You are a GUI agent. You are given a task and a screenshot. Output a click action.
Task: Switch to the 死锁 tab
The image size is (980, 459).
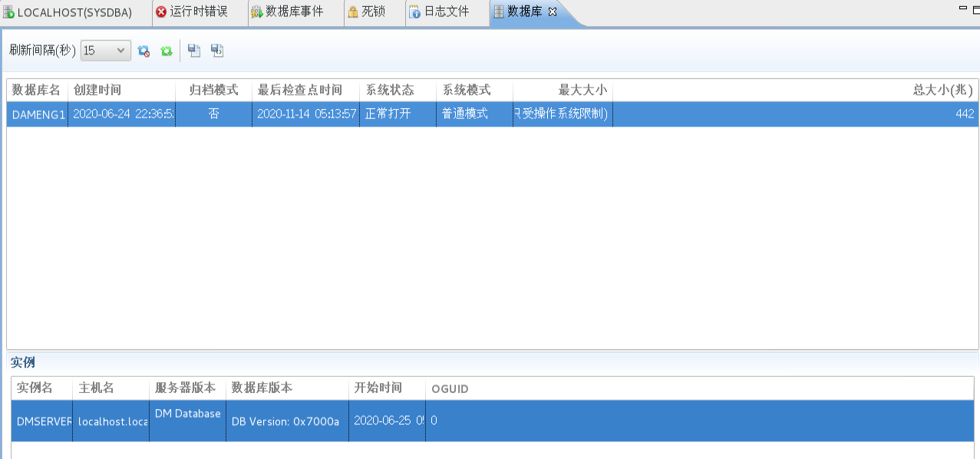(374, 12)
